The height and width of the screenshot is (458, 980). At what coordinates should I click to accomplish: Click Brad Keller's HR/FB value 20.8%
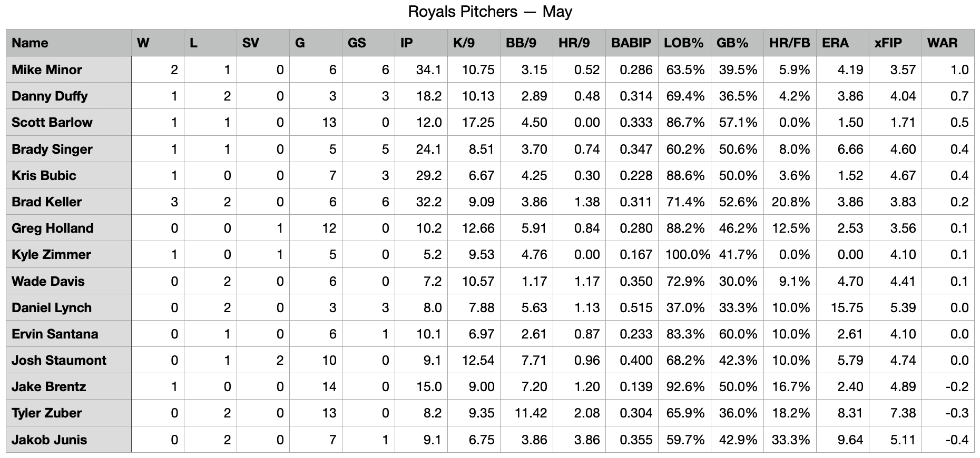[790, 202]
